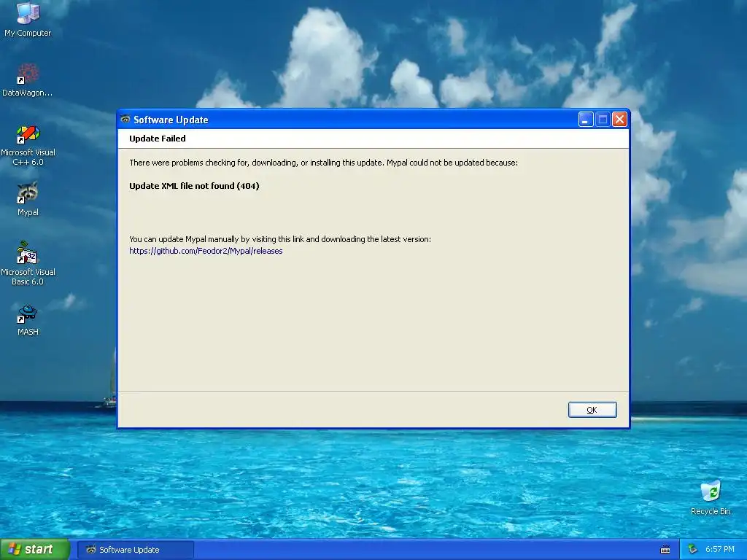Open the github.com/Feodor2/Mypal/releases link
This screenshot has width=747, height=560.
(206, 251)
